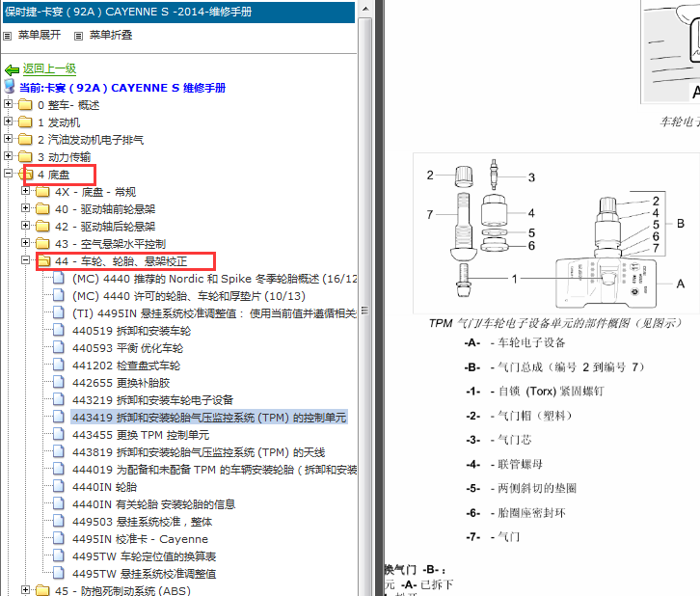Open 4440IN 有关轮胎 安装轮胎的信息
The image size is (700, 596).
[x=153, y=504]
